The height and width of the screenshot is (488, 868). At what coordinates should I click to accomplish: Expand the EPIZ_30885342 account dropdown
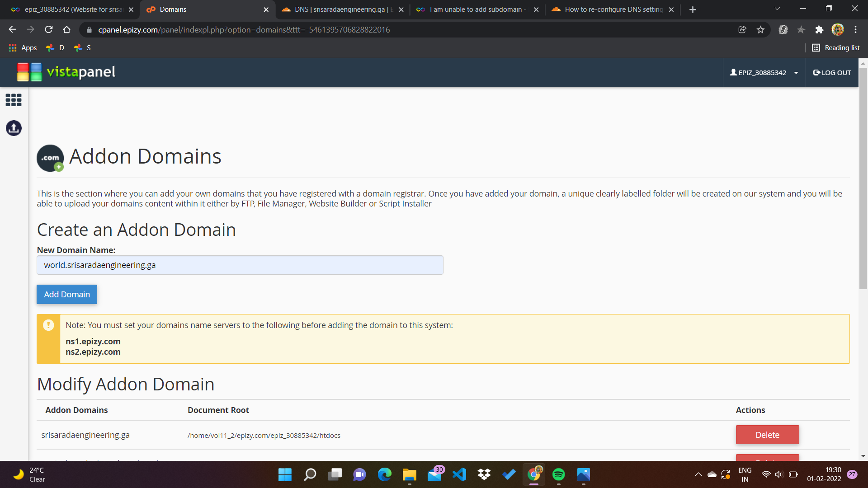click(x=764, y=73)
